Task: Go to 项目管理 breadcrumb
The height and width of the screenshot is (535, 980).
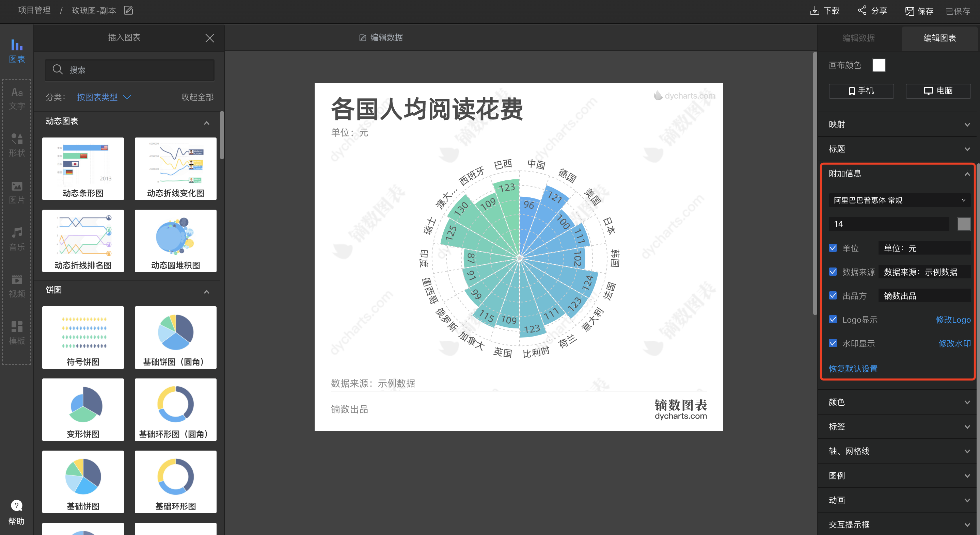Action: coord(34,10)
